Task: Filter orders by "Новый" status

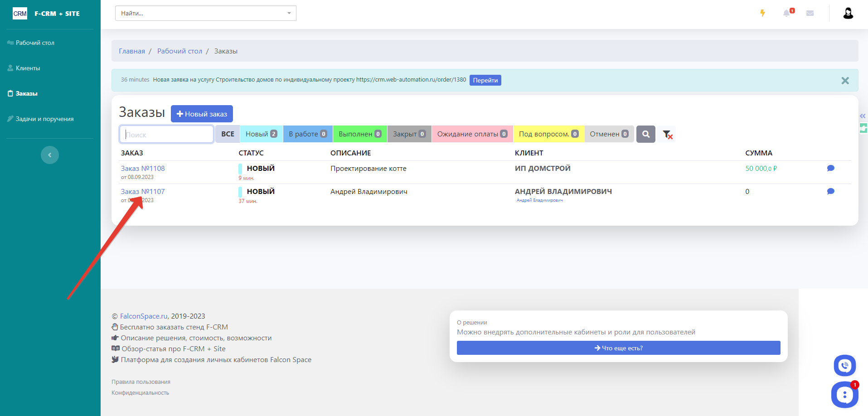Action: [261, 134]
